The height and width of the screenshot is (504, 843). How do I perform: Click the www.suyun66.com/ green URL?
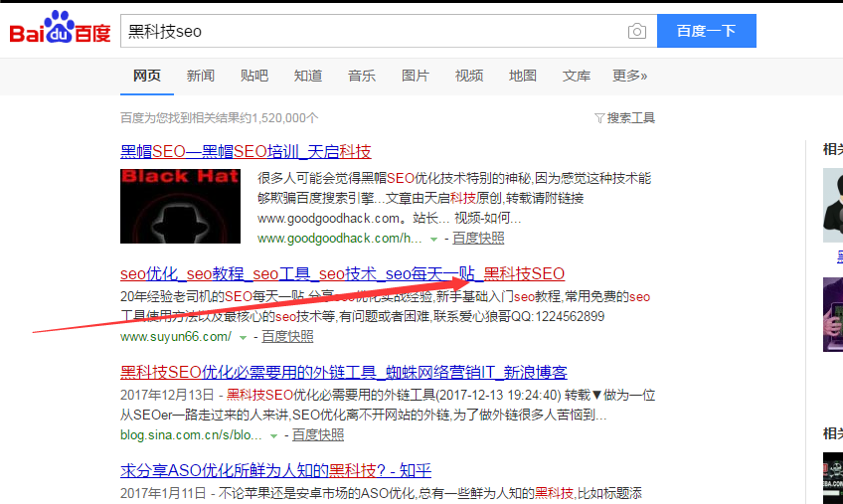(x=176, y=337)
